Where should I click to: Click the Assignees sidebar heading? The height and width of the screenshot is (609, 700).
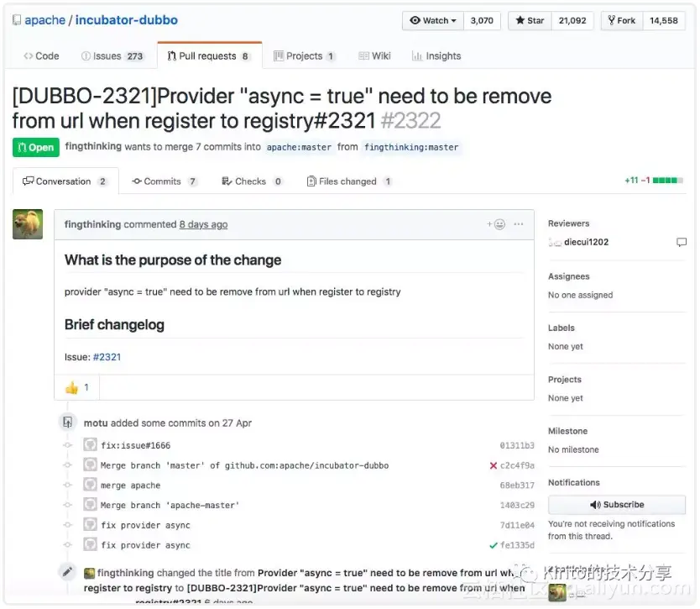click(569, 276)
